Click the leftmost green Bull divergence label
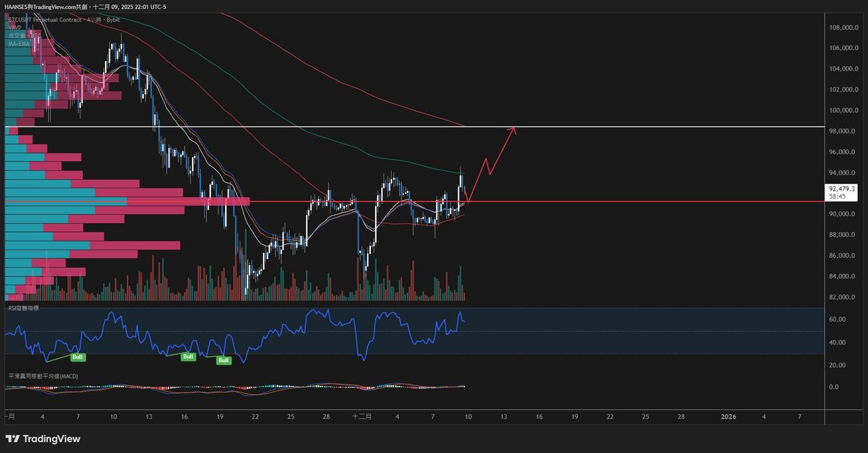This screenshot has width=868, height=453. pyautogui.click(x=78, y=356)
